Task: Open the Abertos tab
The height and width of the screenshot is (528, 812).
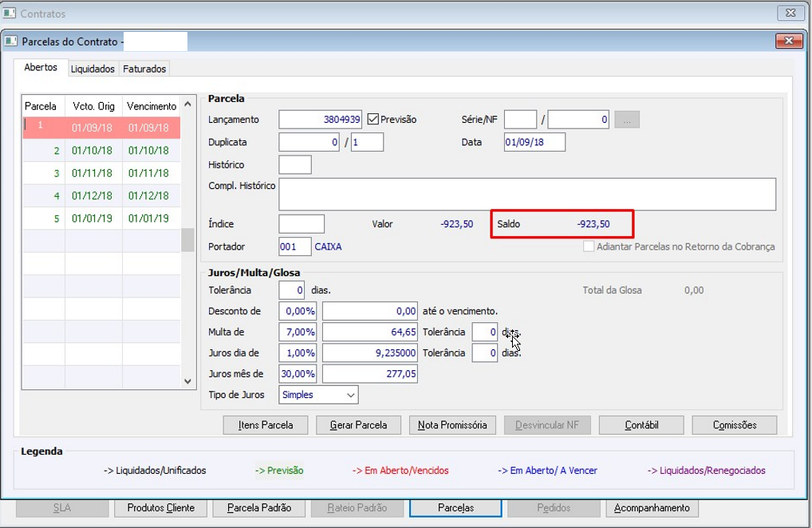Action: click(41, 67)
